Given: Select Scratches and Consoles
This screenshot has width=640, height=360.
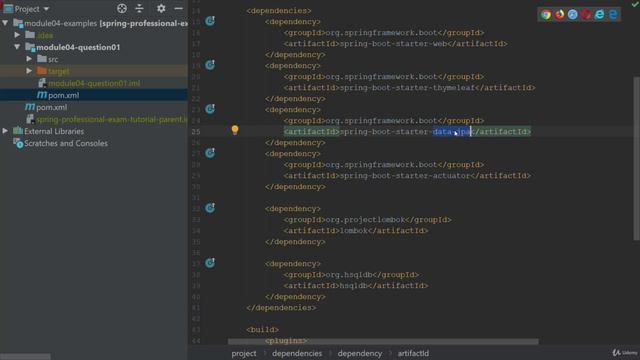Looking at the screenshot, I should click(x=66, y=143).
